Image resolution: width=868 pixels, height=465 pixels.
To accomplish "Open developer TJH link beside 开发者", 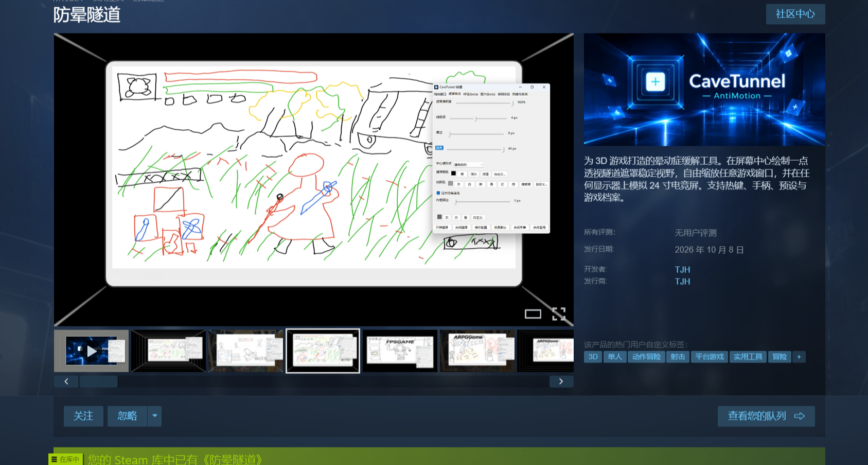I will point(682,270).
